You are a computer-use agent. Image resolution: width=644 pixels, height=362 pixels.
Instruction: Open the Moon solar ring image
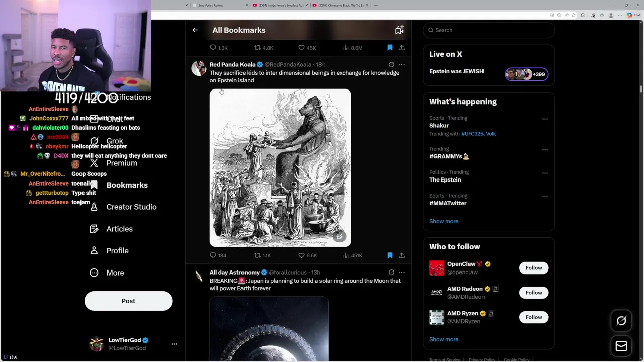[x=269, y=329]
